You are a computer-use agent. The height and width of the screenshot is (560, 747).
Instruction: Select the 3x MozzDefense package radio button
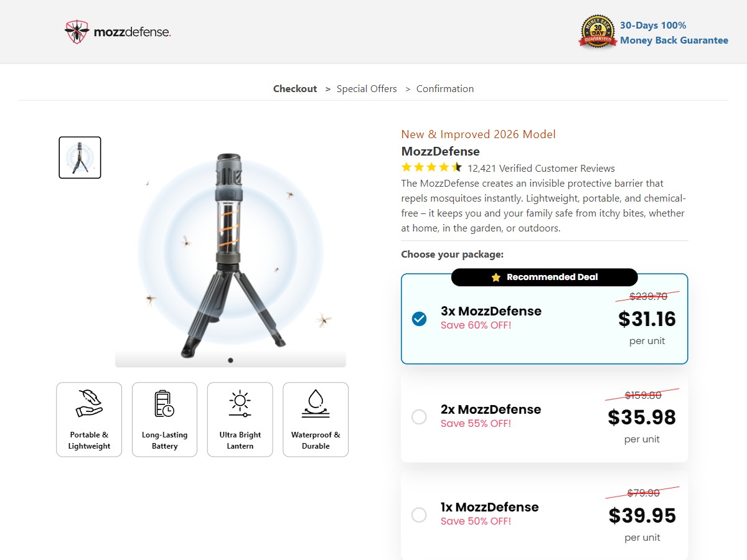(x=420, y=319)
